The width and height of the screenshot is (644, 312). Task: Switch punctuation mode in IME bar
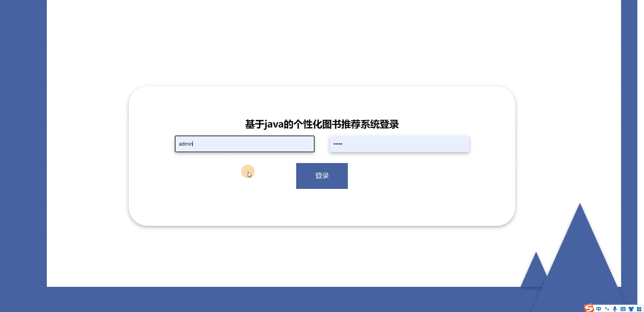[x=607, y=309]
